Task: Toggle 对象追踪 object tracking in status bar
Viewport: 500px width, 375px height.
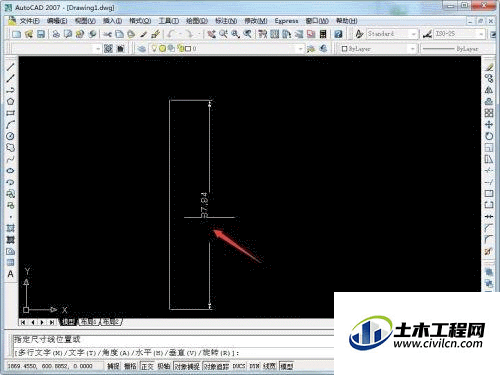Action: click(x=216, y=366)
